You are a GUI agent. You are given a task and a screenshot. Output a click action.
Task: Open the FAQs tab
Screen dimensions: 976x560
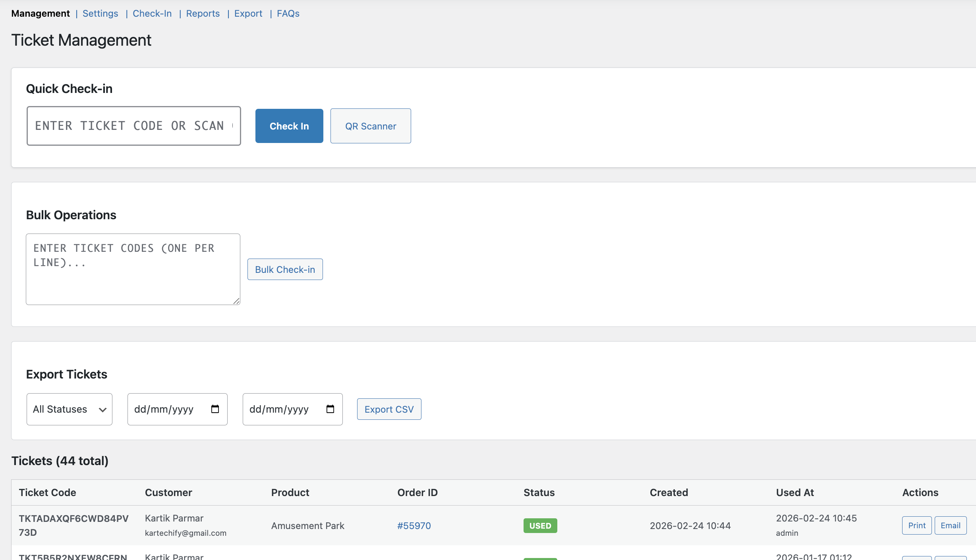[x=288, y=14]
